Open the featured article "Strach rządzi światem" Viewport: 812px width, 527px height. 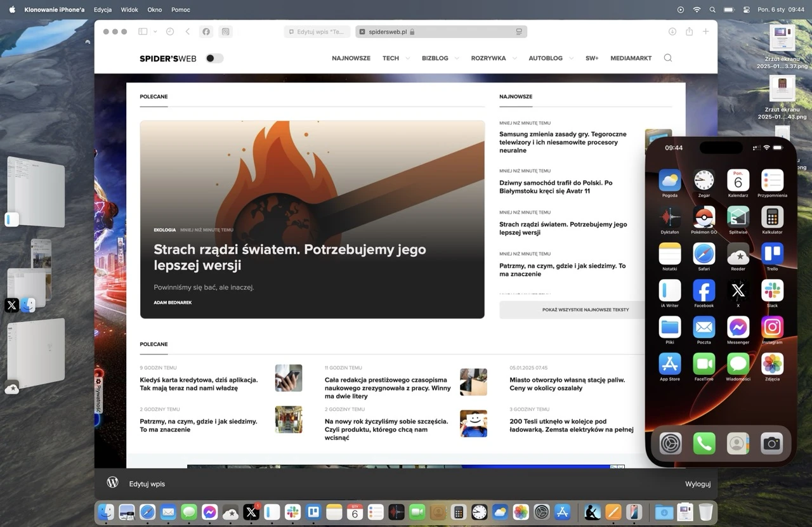point(290,257)
